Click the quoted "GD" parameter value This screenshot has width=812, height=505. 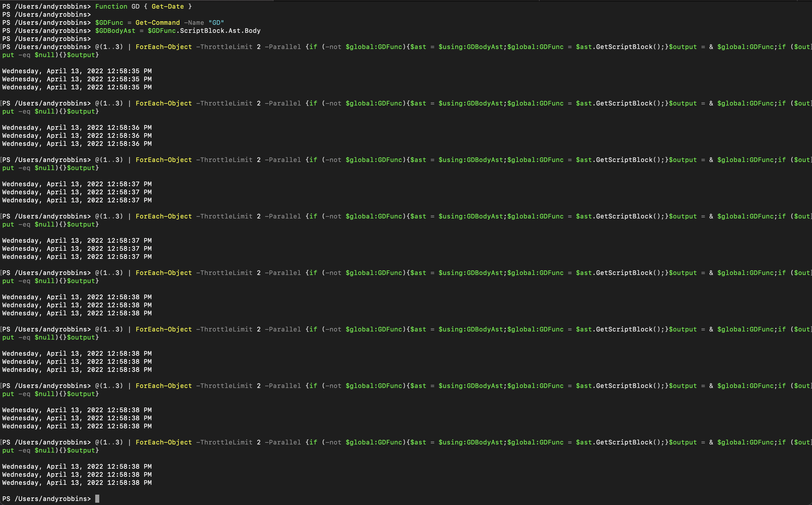[x=217, y=22]
